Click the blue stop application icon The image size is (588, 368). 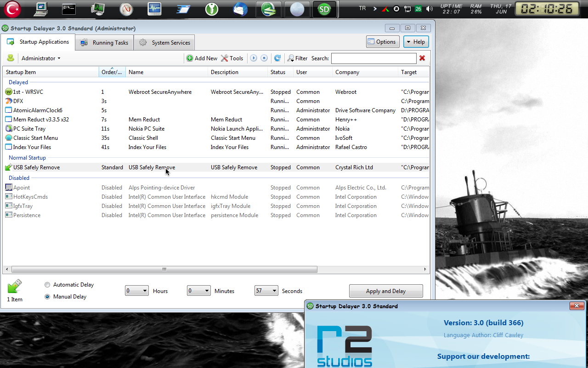[264, 58]
